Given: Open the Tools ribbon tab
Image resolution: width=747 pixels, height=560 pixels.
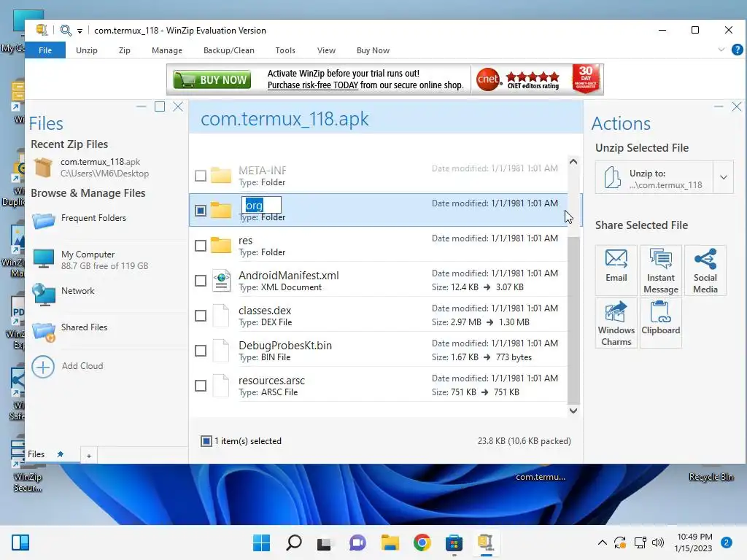Looking at the screenshot, I should pyautogui.click(x=285, y=50).
